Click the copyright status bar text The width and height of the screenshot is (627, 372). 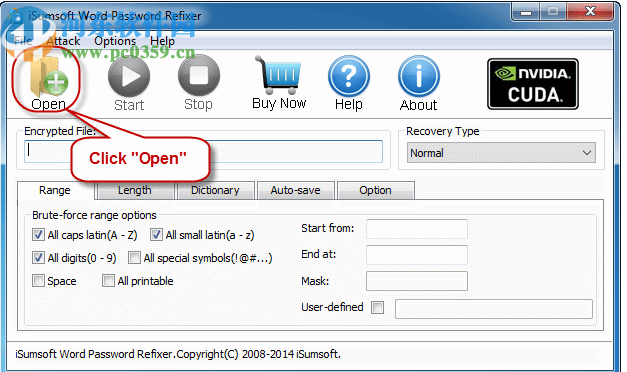pyautogui.click(x=178, y=354)
